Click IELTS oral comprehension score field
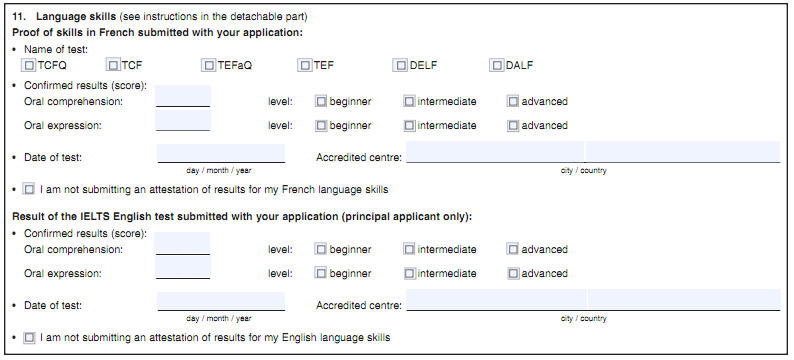Image resolution: width=794 pixels, height=360 pixels. tap(183, 244)
